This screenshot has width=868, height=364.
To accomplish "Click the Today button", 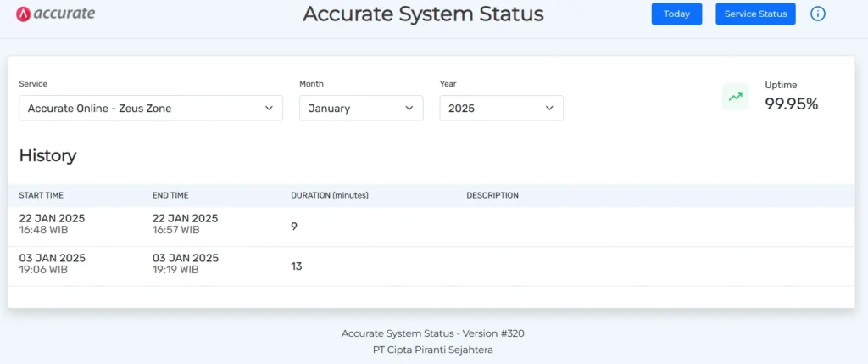I will pyautogui.click(x=676, y=14).
